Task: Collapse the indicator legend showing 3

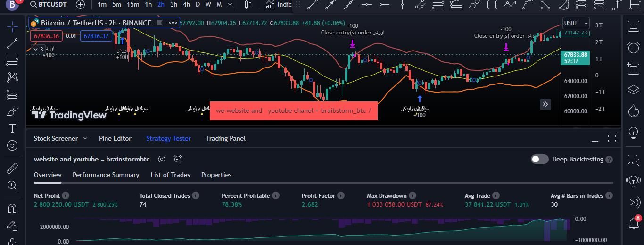Action: pos(39,49)
